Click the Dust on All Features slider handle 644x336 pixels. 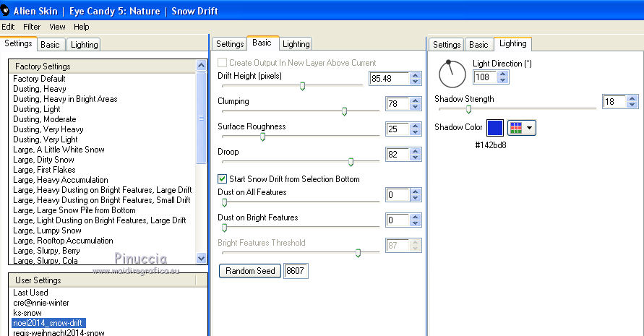coord(224,202)
